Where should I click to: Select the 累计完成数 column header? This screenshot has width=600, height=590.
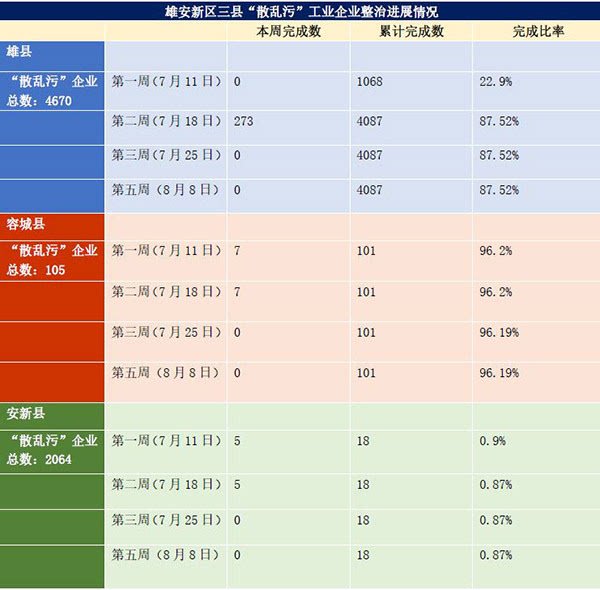pyautogui.click(x=411, y=32)
